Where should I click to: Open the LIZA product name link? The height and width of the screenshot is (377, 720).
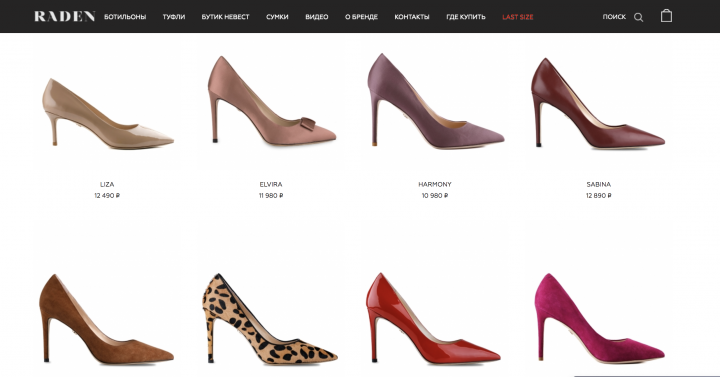coord(107,184)
